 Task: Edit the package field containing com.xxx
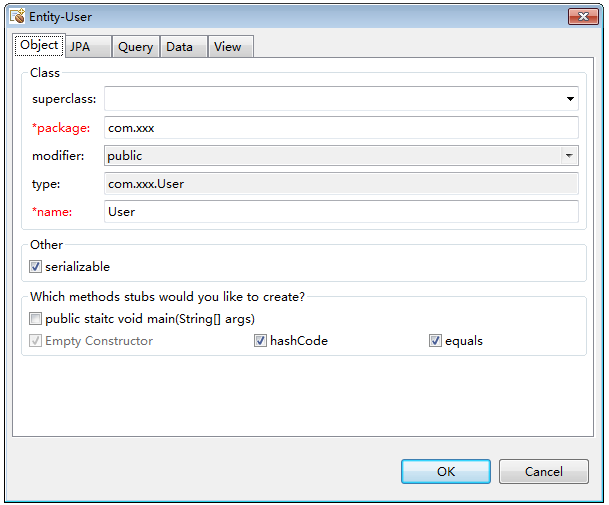click(x=341, y=128)
